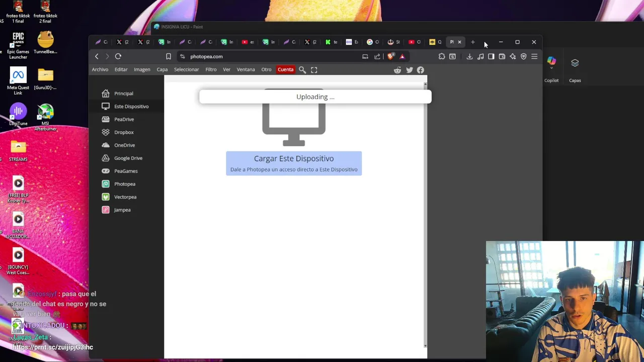Select BANA LICUADOR media file on desktop
Image resolution: width=644 pixels, height=362 pixels.
[18, 225]
